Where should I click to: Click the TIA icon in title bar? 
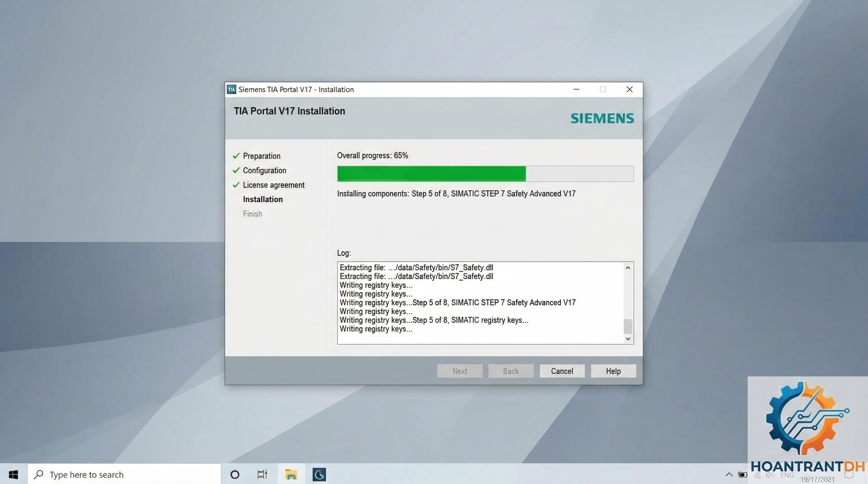point(231,89)
